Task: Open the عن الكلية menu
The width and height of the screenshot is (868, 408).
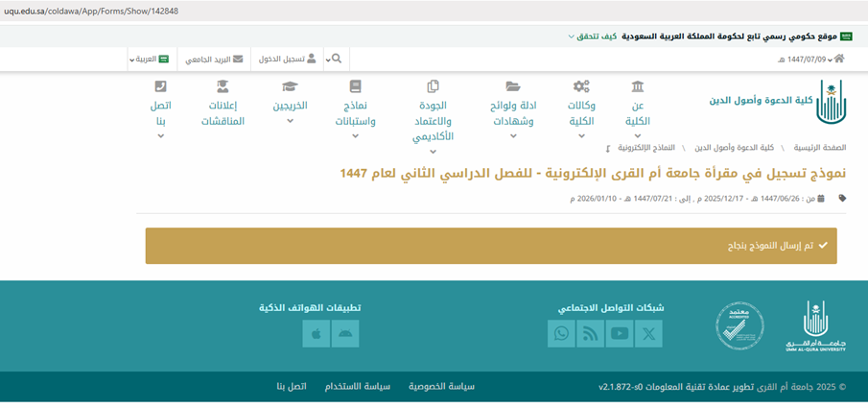Action: tap(637, 113)
